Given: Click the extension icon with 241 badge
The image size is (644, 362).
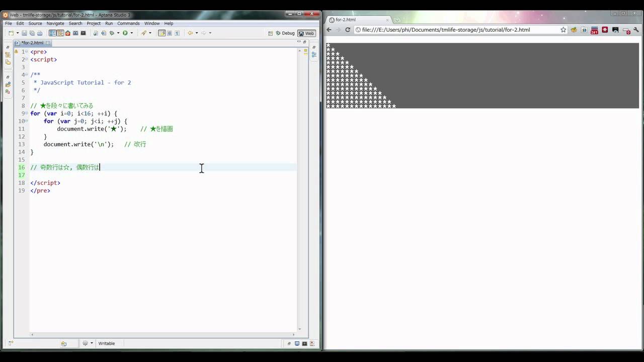Looking at the screenshot, I should click(x=594, y=30).
